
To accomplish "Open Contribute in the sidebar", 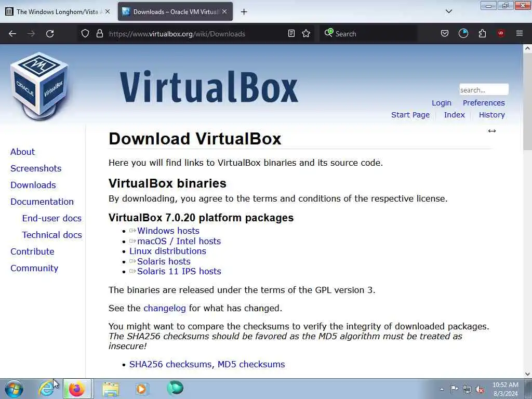I will 32,251.
